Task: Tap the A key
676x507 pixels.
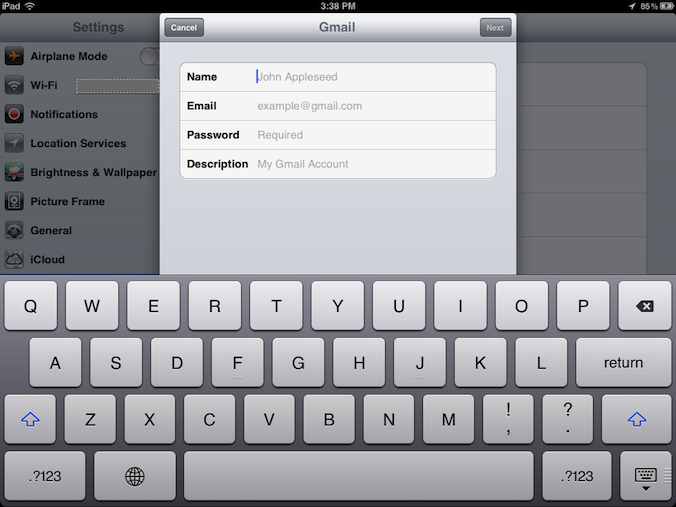Action: pos(55,362)
